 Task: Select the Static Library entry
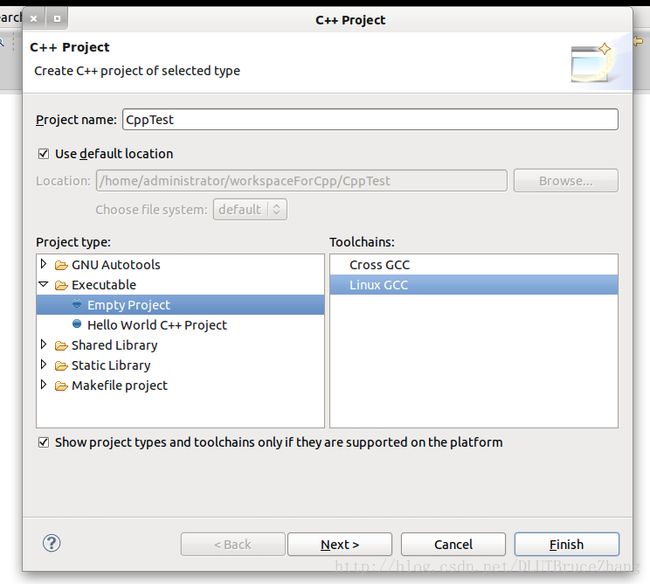tap(111, 366)
